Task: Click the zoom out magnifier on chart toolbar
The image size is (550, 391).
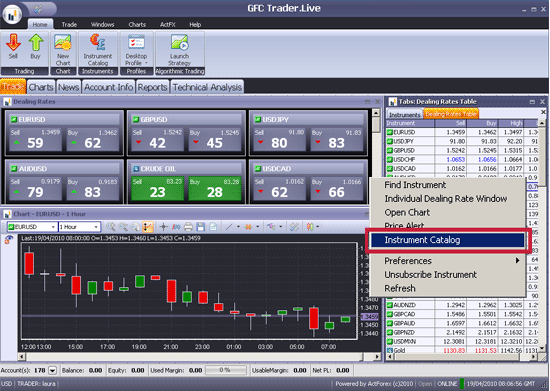Action: point(123,227)
